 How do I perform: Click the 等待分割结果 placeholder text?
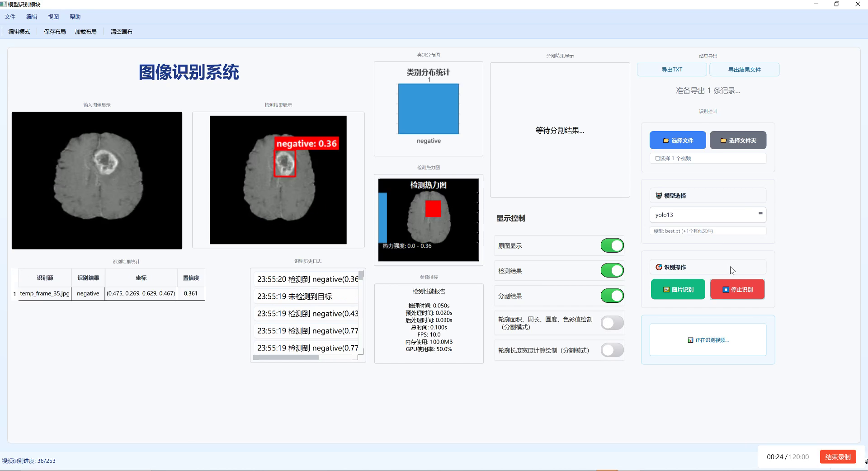point(560,131)
